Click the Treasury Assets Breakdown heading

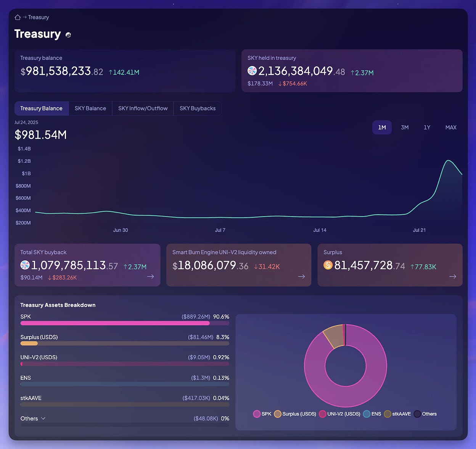(58, 305)
